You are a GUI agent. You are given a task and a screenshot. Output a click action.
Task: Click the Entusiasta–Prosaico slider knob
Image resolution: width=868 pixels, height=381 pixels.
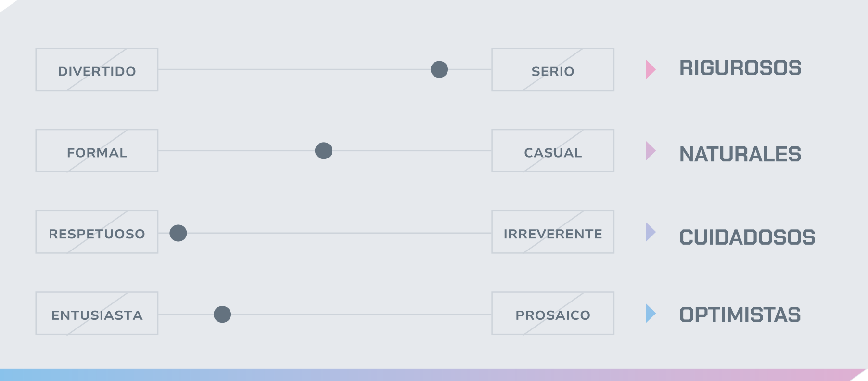[222, 315]
